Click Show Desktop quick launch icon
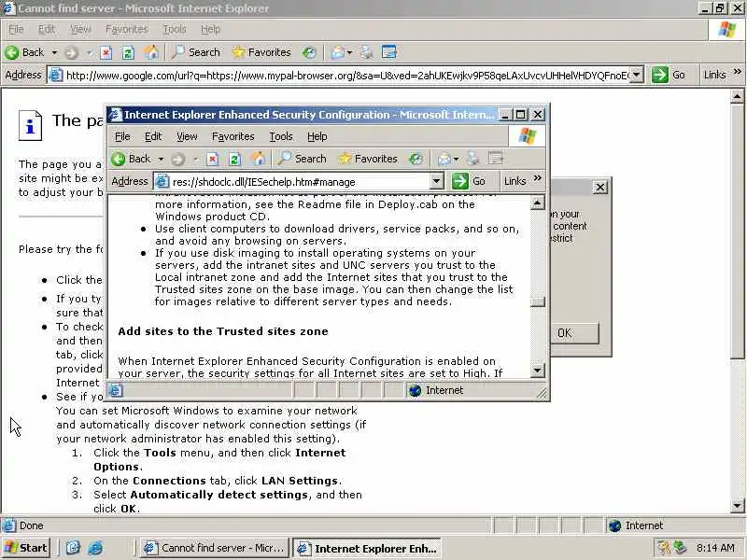The image size is (747, 560). click(73, 548)
